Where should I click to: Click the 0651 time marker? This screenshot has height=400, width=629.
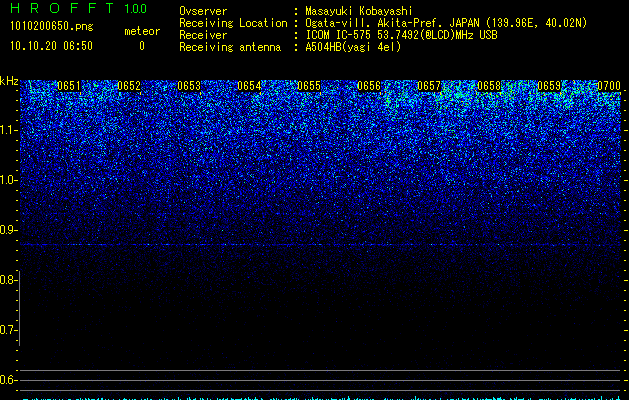click(x=69, y=86)
